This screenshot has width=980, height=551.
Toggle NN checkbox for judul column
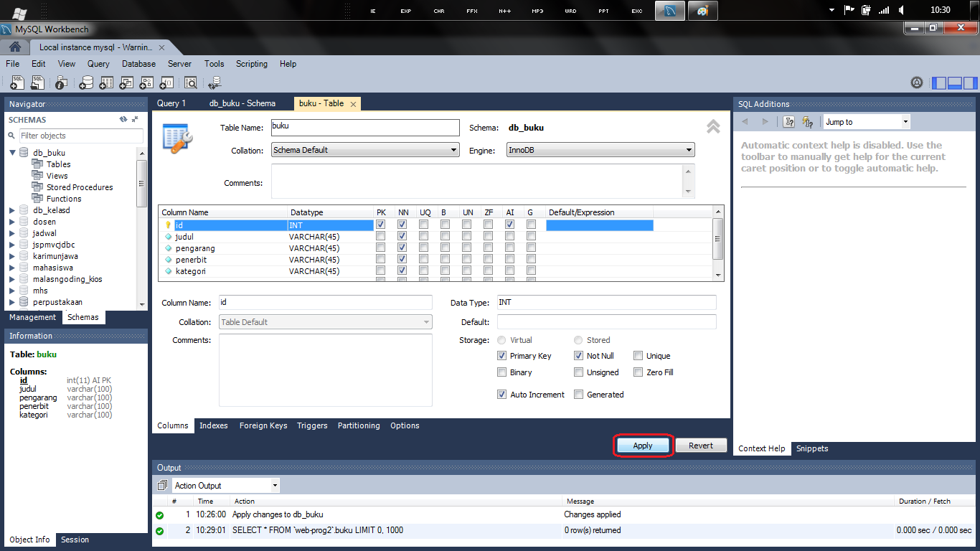point(402,236)
